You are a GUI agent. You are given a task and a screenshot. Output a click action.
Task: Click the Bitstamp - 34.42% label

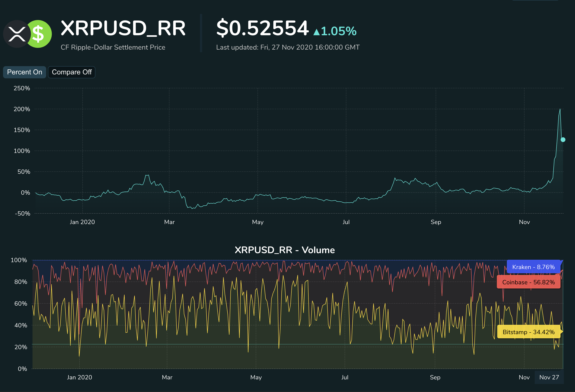coord(529,332)
